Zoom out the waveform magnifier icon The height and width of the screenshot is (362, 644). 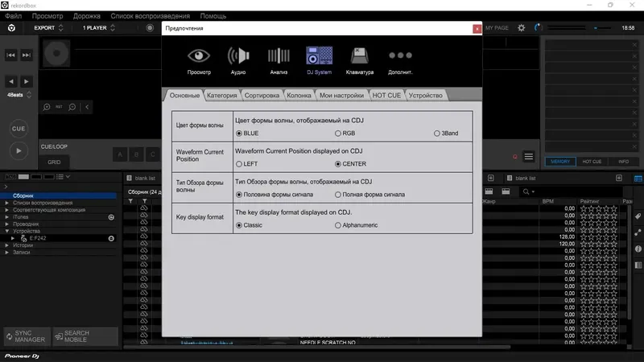click(x=72, y=107)
